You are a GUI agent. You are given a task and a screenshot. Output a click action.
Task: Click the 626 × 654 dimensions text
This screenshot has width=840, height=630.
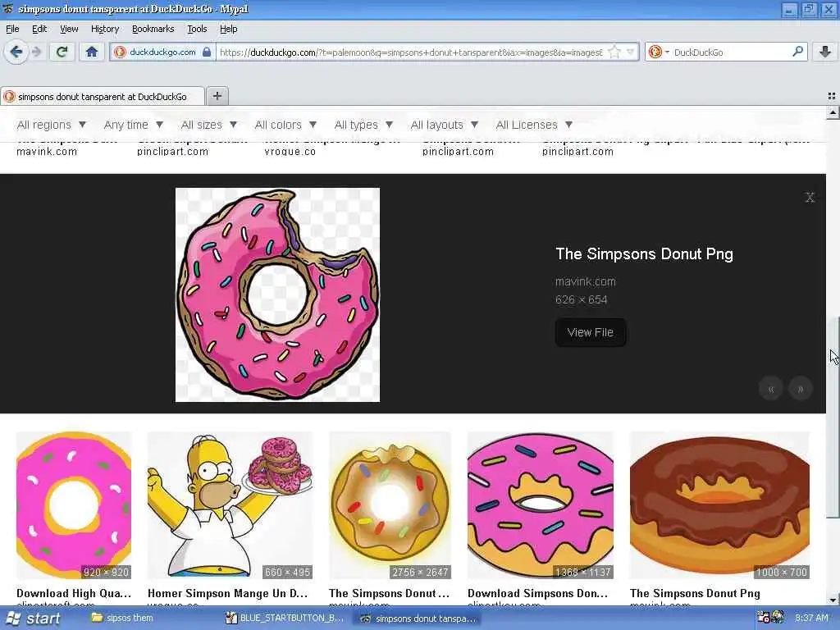tap(582, 300)
